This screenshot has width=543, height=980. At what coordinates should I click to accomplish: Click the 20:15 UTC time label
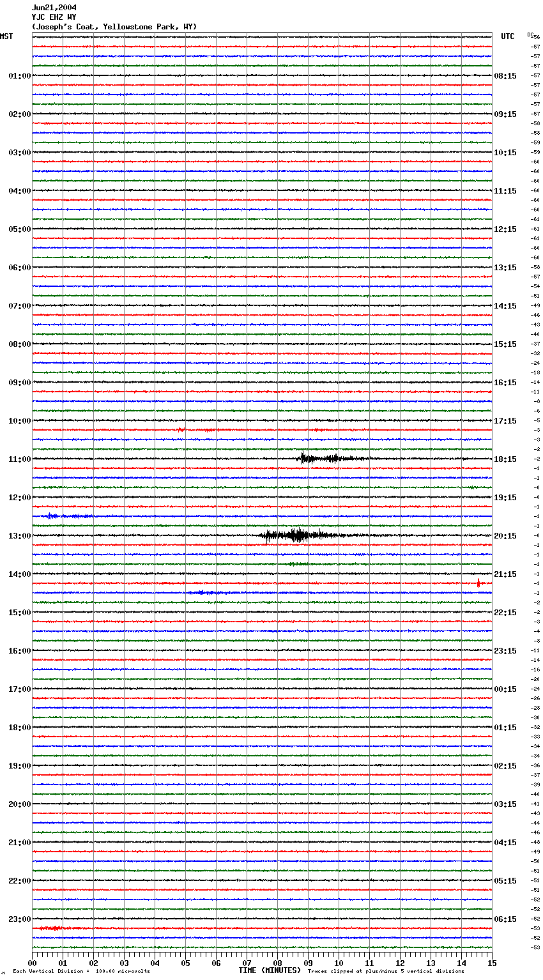point(505,536)
